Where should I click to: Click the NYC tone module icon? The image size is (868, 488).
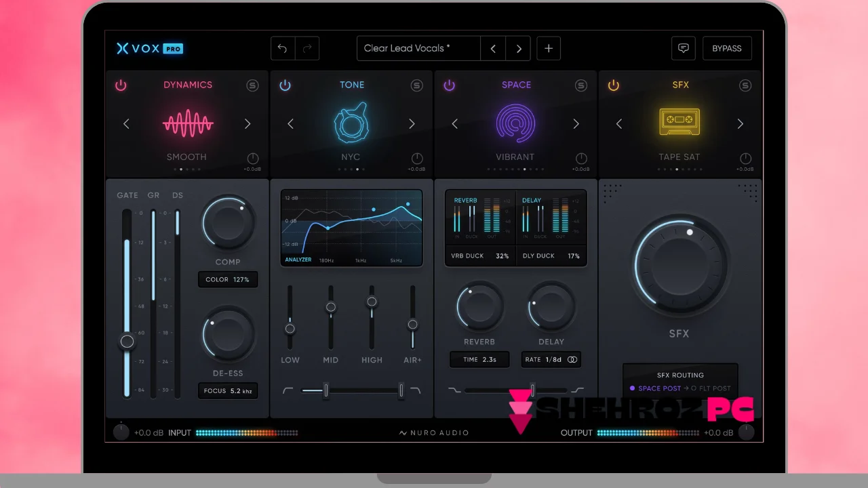(x=351, y=123)
